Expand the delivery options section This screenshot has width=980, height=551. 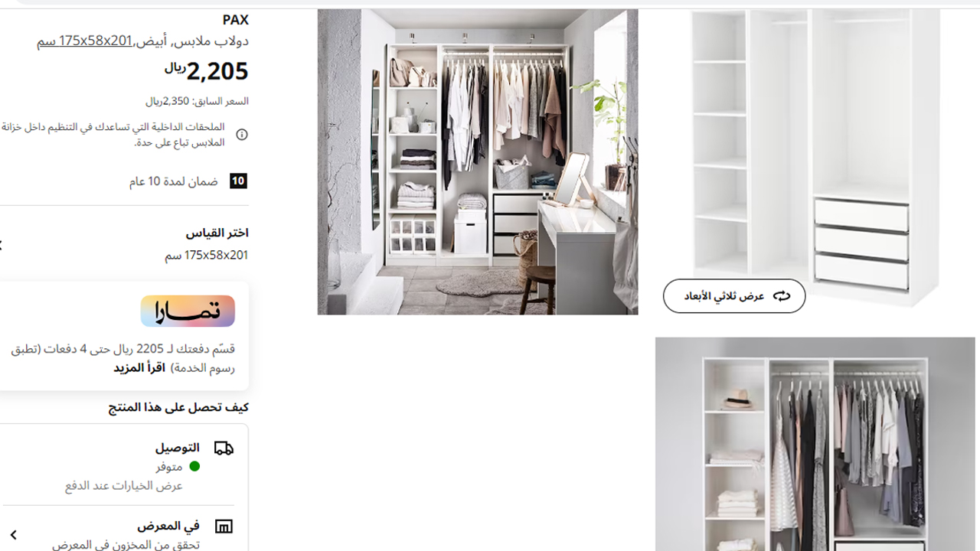(x=124, y=465)
